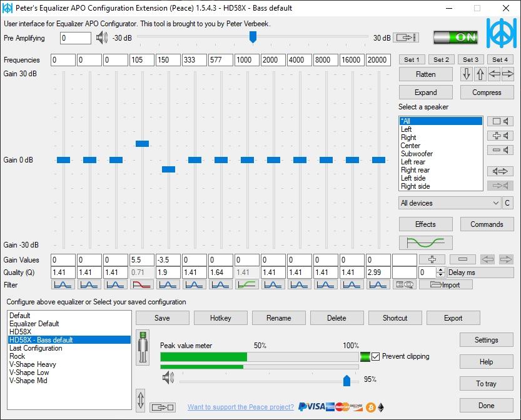This screenshot has height=420, width=521.
Task: Click the Hotkey button
Action: click(x=221, y=317)
